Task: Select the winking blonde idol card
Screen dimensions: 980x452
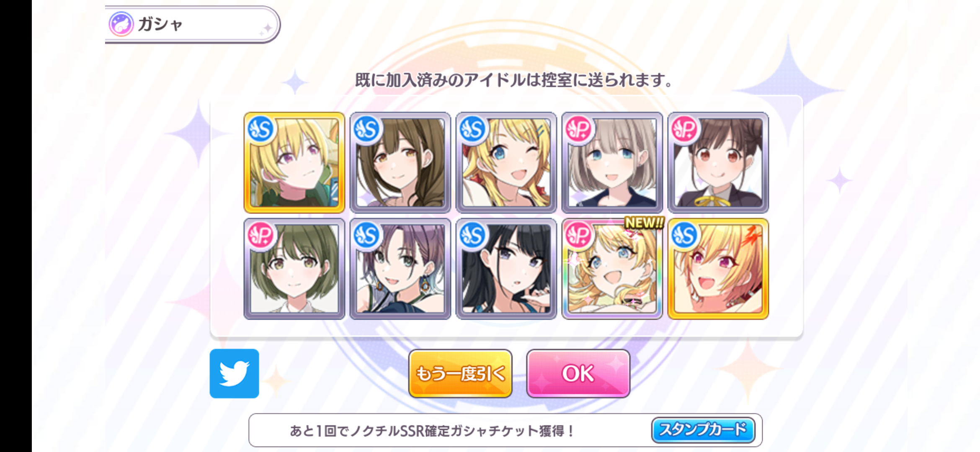Action: pyautogui.click(x=506, y=162)
